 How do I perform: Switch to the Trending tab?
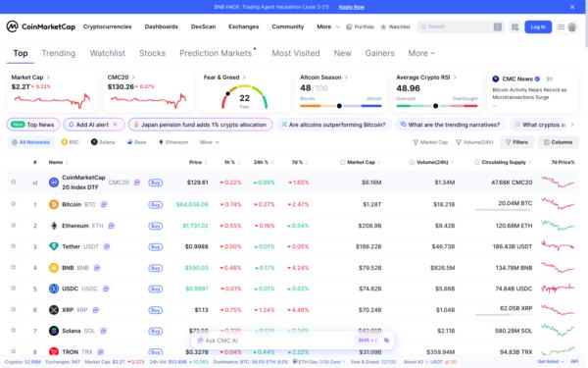point(59,53)
